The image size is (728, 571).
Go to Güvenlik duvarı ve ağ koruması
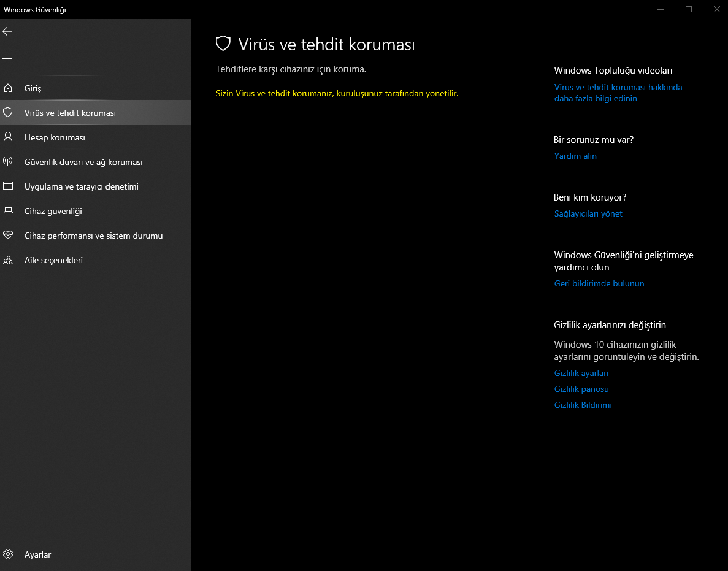(96, 162)
